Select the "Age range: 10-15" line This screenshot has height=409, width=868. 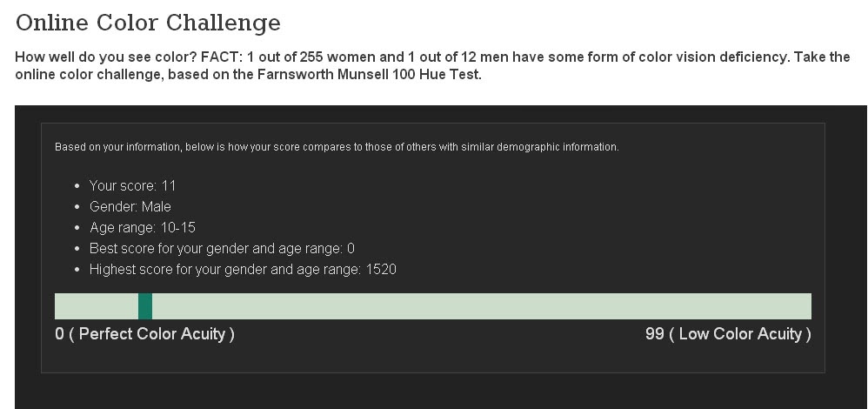tap(142, 227)
